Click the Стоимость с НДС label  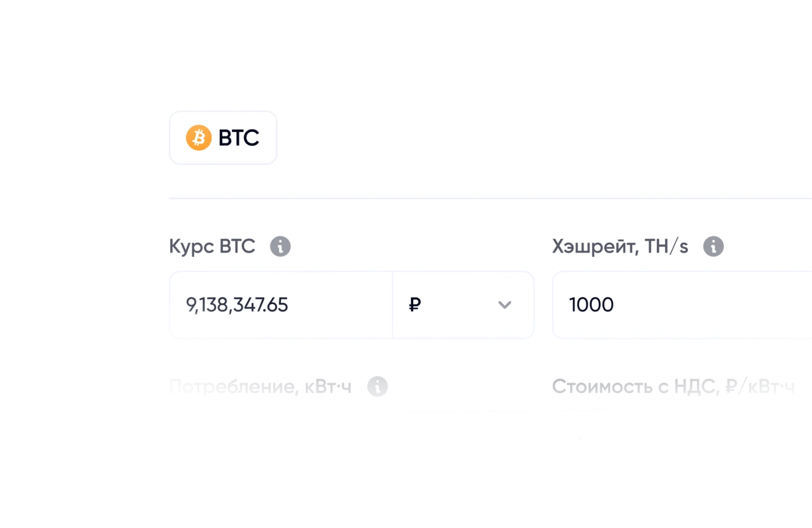tap(635, 386)
